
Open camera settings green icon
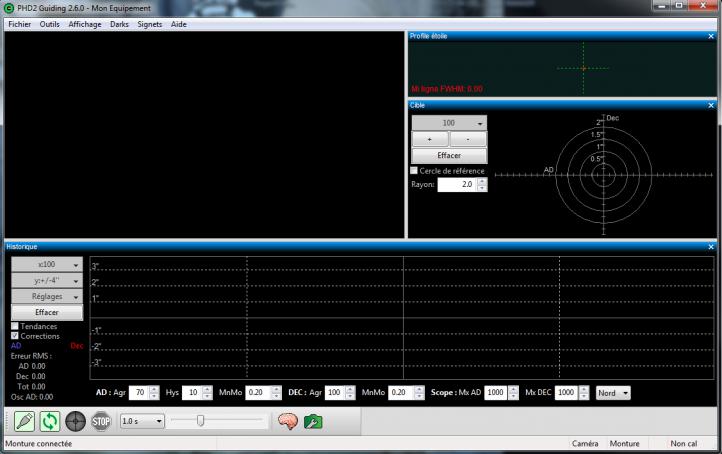(x=313, y=421)
